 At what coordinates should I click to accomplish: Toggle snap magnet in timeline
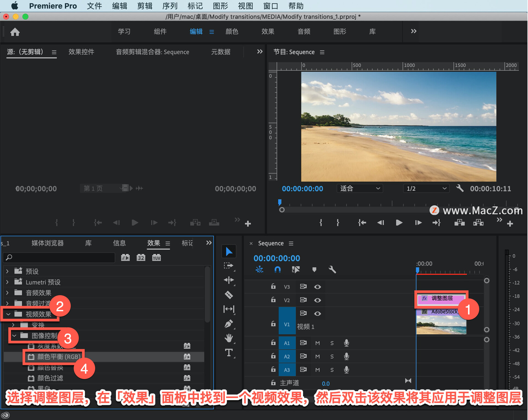(x=277, y=269)
